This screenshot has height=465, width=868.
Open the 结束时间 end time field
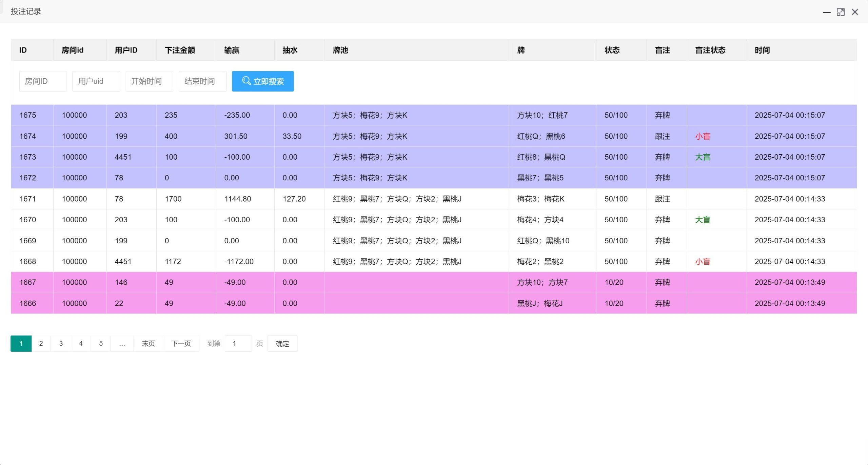point(202,81)
